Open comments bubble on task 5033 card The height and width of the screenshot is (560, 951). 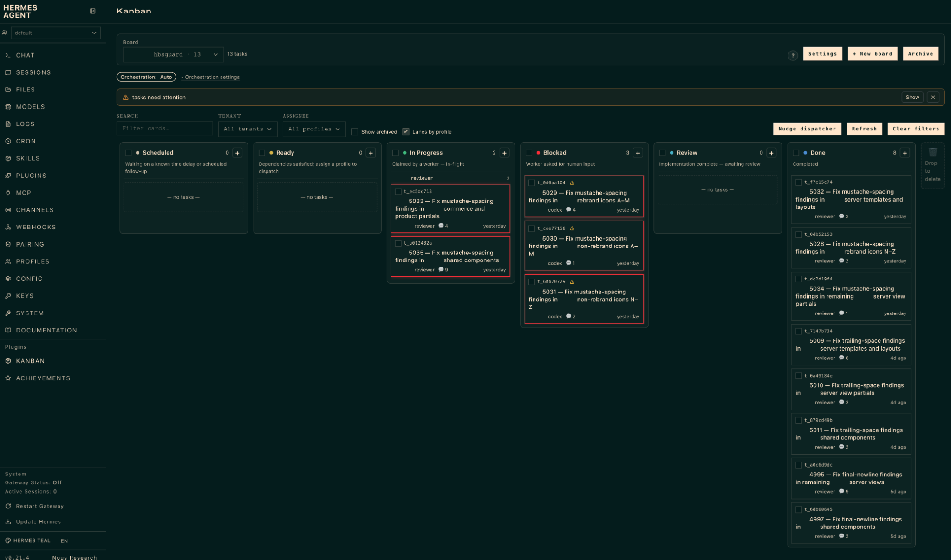click(x=441, y=226)
